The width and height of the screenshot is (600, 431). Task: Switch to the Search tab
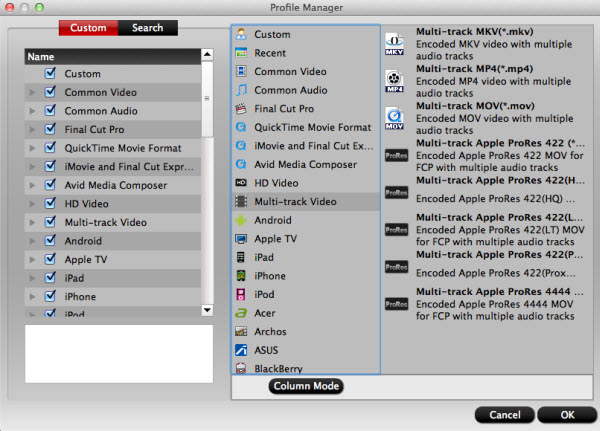[x=148, y=28]
